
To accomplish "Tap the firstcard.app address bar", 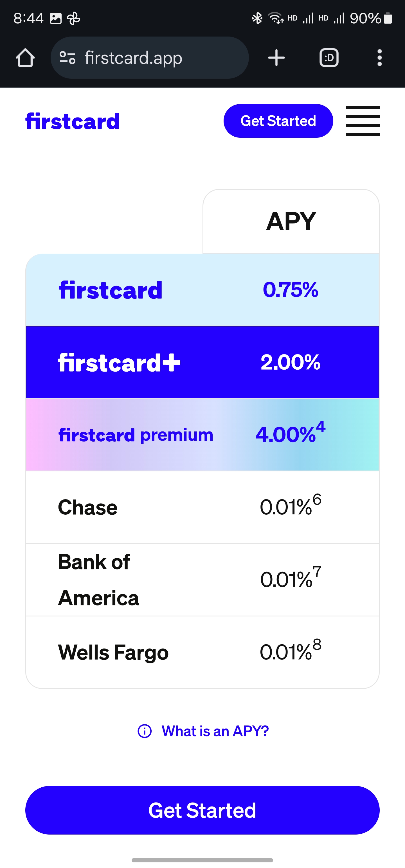I will [150, 58].
